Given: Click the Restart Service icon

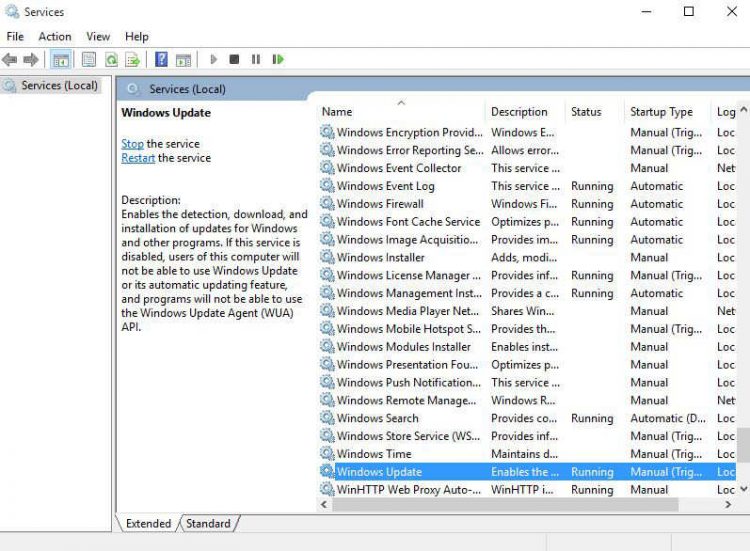Looking at the screenshot, I should (278, 59).
